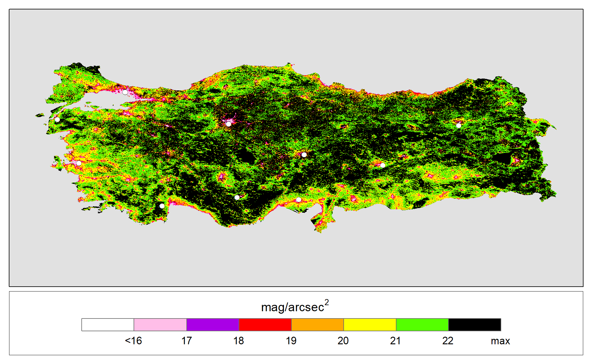Click the mag/arcsec² legend title
The image size is (592, 364).
294,307
